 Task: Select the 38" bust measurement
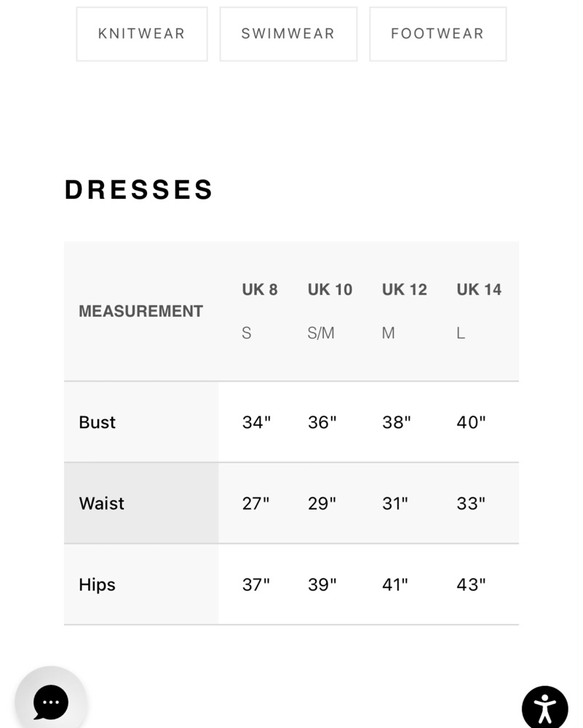[x=397, y=422]
